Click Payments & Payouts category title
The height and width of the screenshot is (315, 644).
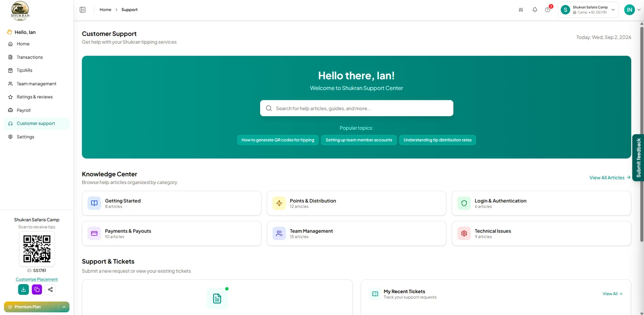(128, 231)
